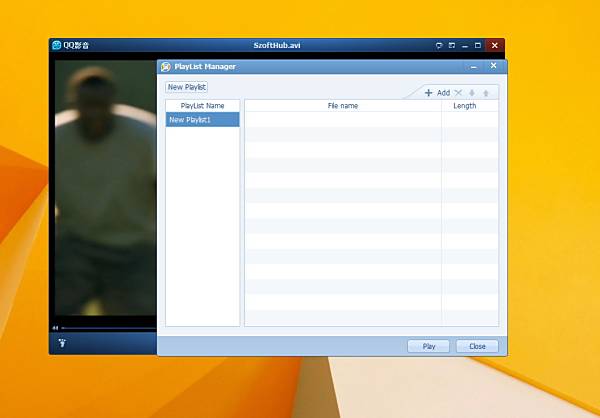Click the QQ Player seek bar
This screenshot has width=600, height=418.
pos(109,328)
